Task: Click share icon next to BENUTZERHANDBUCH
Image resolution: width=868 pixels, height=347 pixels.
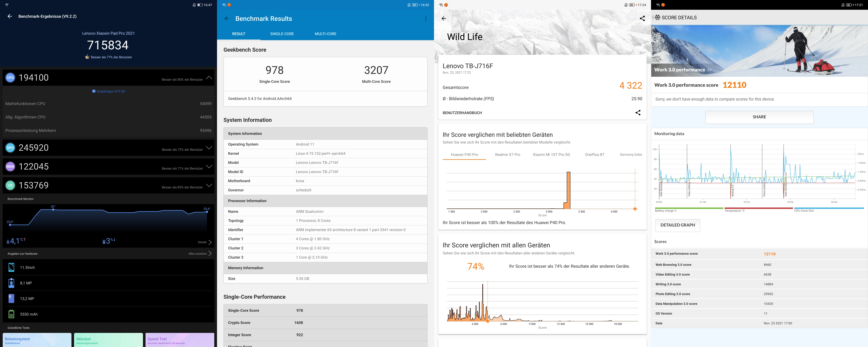Action: (x=638, y=113)
